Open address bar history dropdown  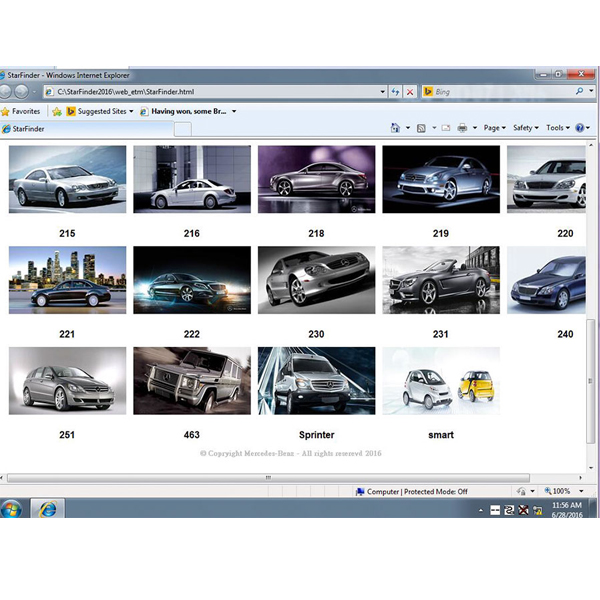coord(382,92)
